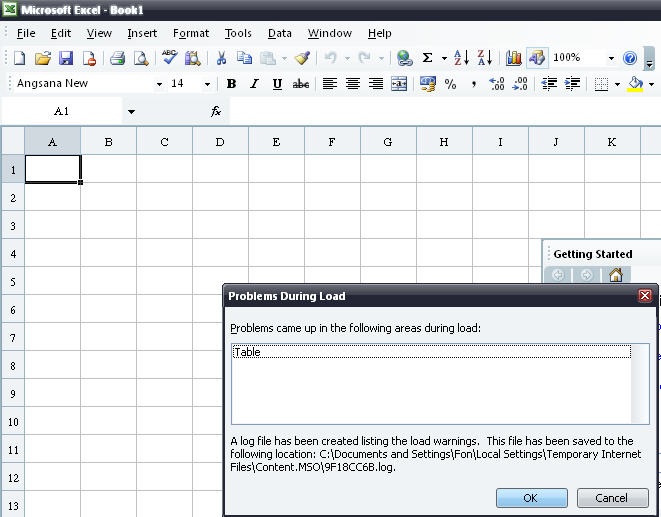This screenshot has height=517, width=661.
Task: Click the Insert Function fx button
Action: point(215,111)
